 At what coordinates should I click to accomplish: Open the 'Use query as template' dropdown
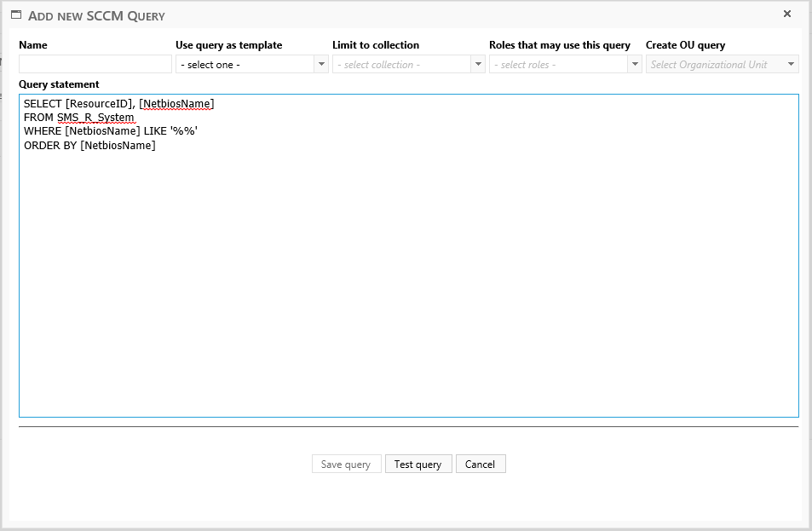pyautogui.click(x=251, y=64)
